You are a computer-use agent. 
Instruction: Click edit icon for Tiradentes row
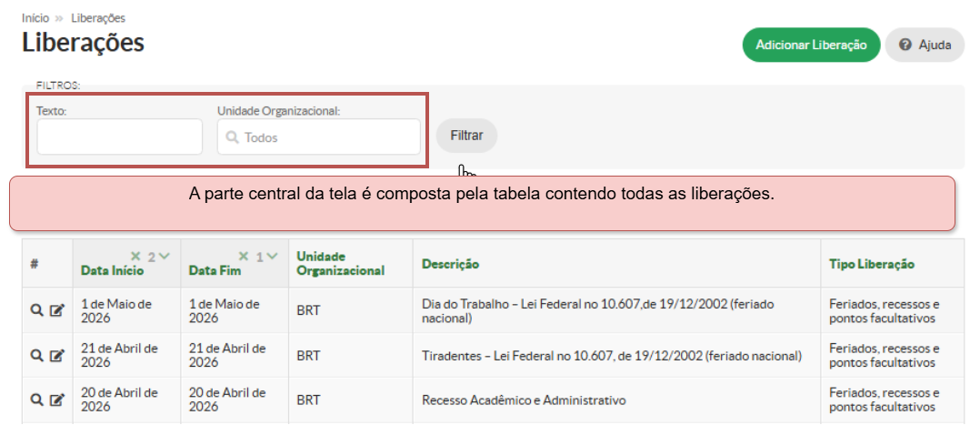coord(56,355)
